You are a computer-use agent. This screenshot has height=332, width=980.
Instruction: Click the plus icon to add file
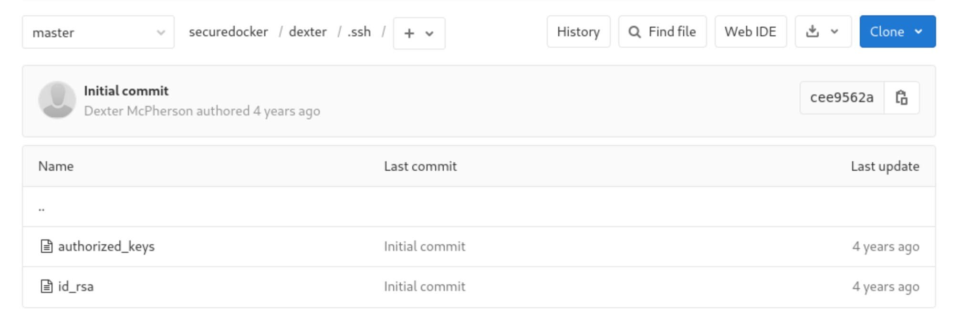point(409,33)
